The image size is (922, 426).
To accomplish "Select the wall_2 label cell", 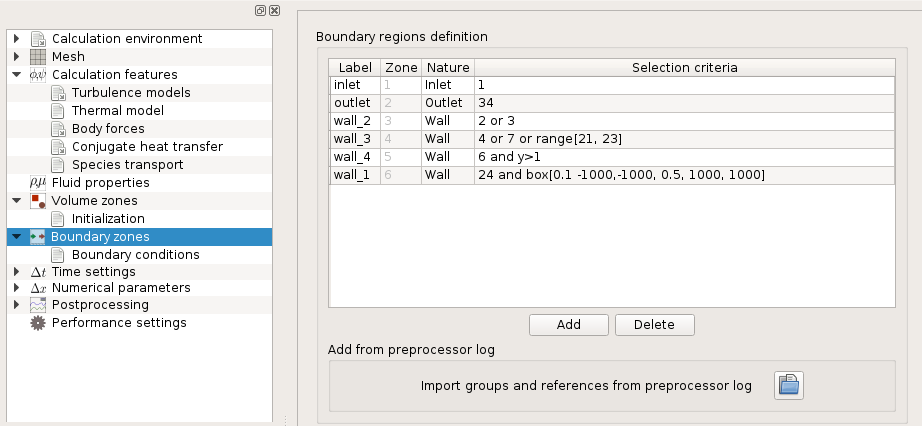I will pyautogui.click(x=355, y=121).
